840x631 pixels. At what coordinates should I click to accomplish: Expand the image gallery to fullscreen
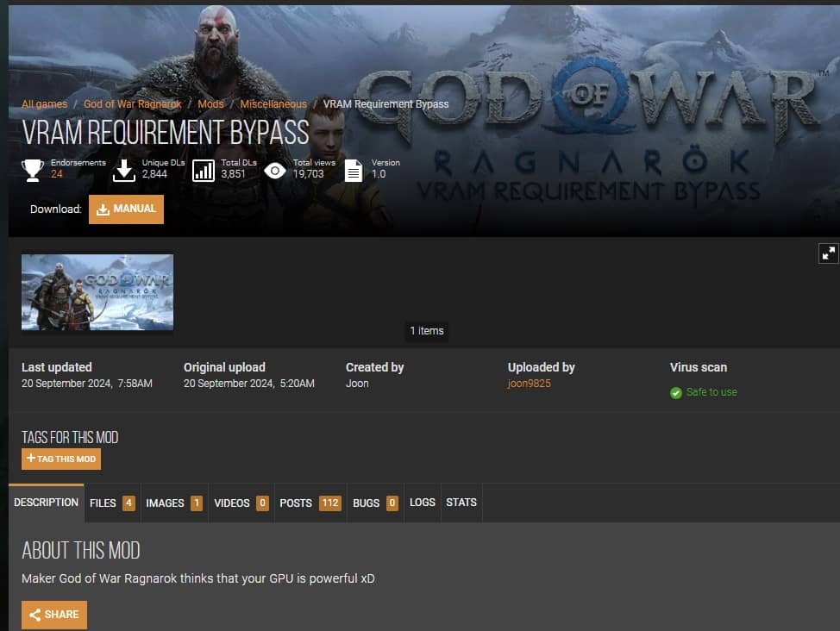828,253
